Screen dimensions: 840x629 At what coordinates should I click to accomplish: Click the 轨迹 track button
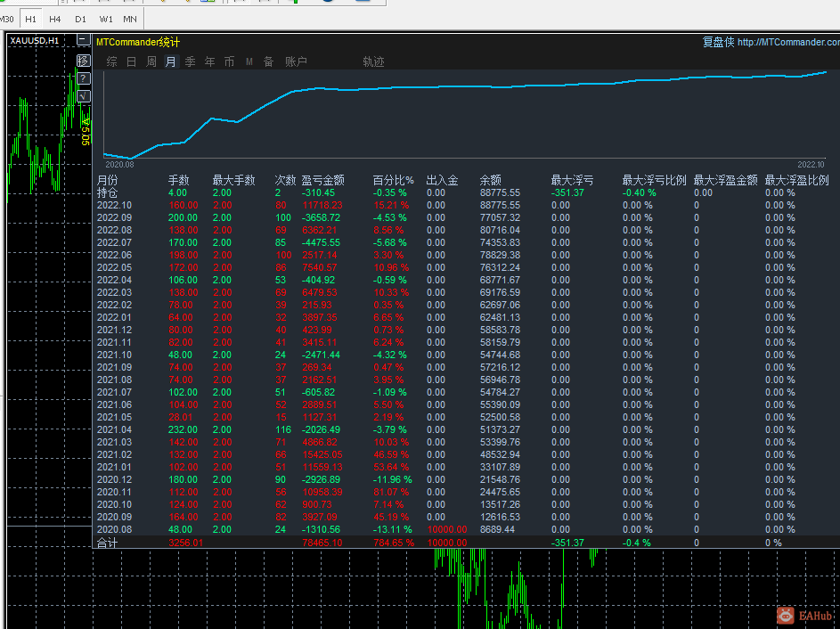click(x=373, y=61)
